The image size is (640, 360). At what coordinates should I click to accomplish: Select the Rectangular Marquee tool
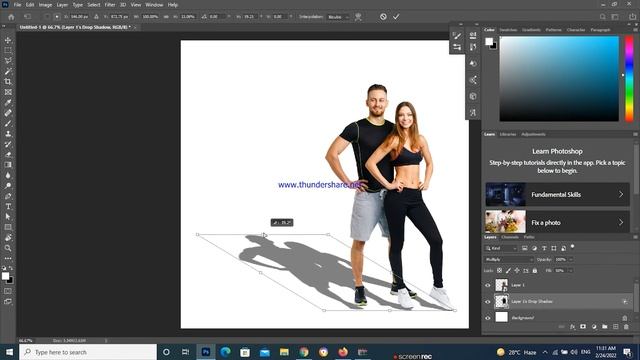[x=8, y=50]
